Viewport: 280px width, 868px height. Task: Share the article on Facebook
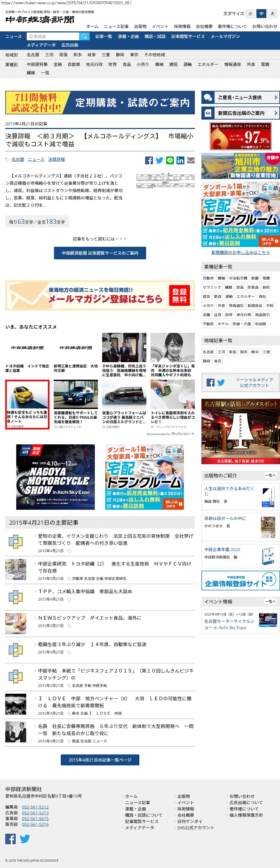pyautogui.click(x=149, y=160)
